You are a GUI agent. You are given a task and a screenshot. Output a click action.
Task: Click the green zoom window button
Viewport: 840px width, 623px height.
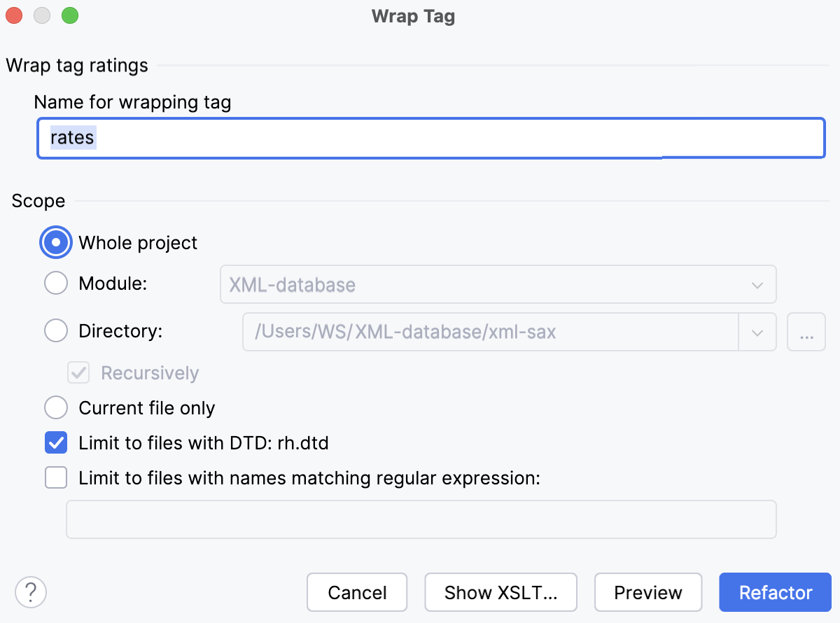(70, 15)
